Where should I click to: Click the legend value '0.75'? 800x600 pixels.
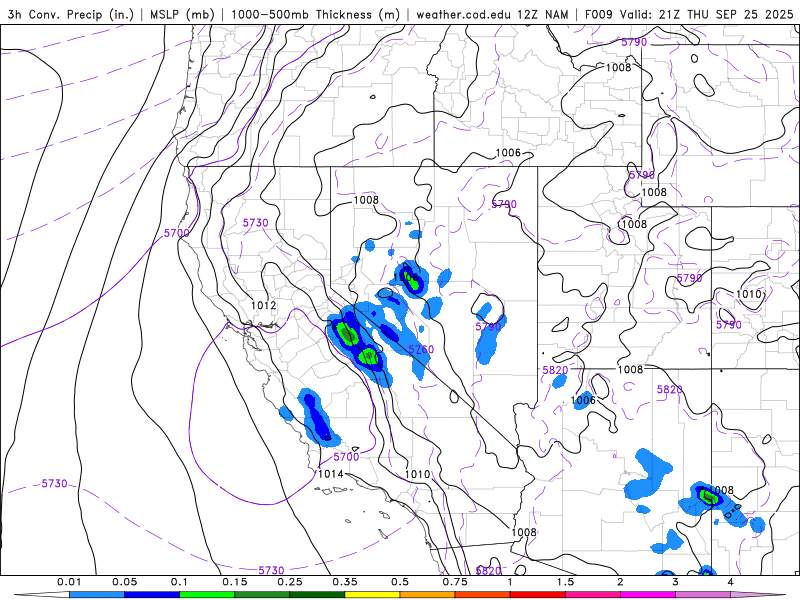point(455,582)
